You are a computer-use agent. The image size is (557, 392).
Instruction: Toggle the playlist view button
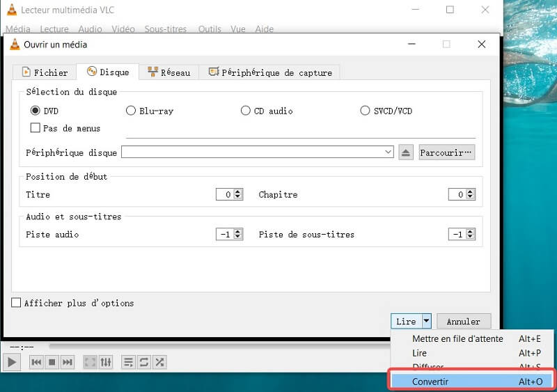(x=128, y=362)
